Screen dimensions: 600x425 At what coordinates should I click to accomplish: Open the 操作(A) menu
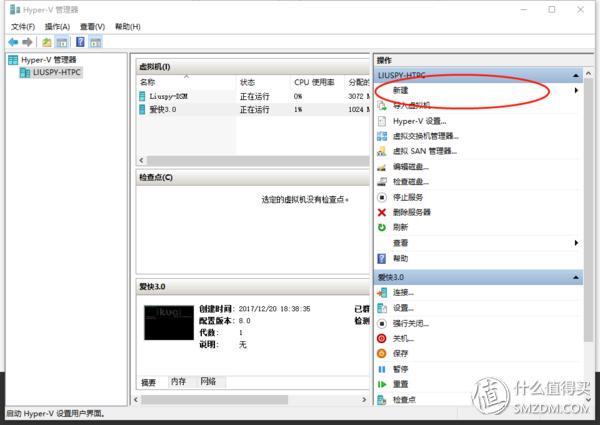coord(57,26)
